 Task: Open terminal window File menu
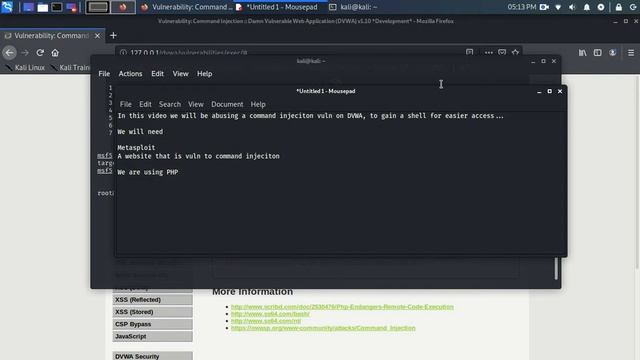point(104,73)
